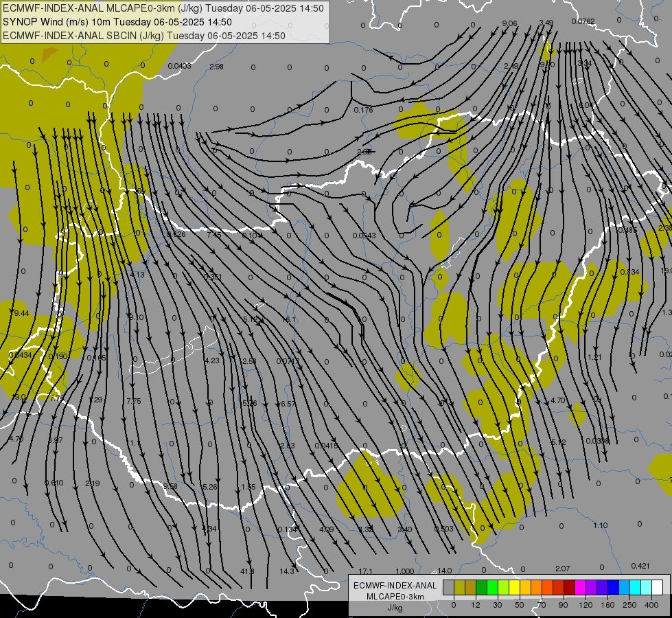The width and height of the screenshot is (672, 618).
Task: Click the map value 14.3
Action: point(287,571)
